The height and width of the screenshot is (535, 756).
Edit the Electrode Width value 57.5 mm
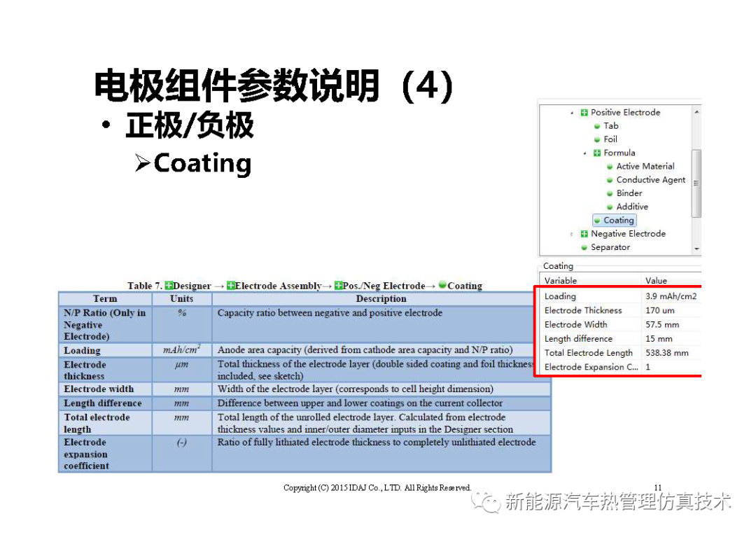662,325
